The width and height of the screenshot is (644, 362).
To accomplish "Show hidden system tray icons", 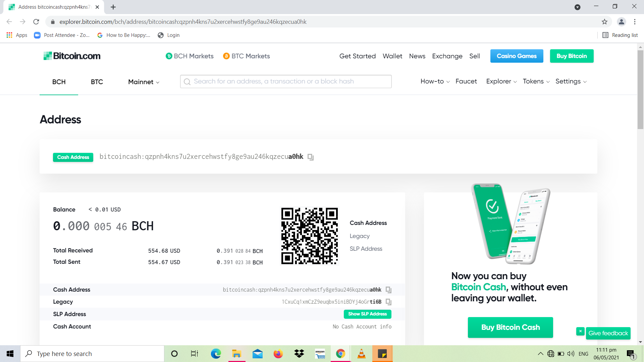I will click(540, 354).
